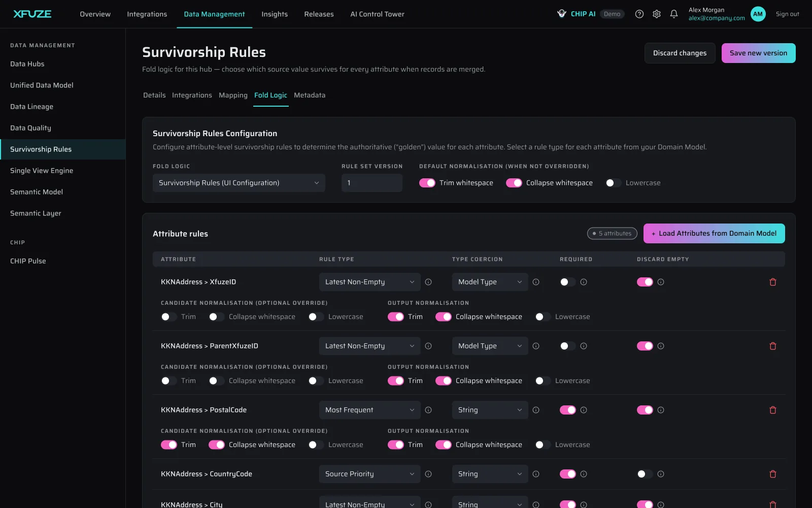Delete the KKNAddress > ParentXfuzeID rule
Image resolution: width=812 pixels, height=508 pixels.
(773, 346)
